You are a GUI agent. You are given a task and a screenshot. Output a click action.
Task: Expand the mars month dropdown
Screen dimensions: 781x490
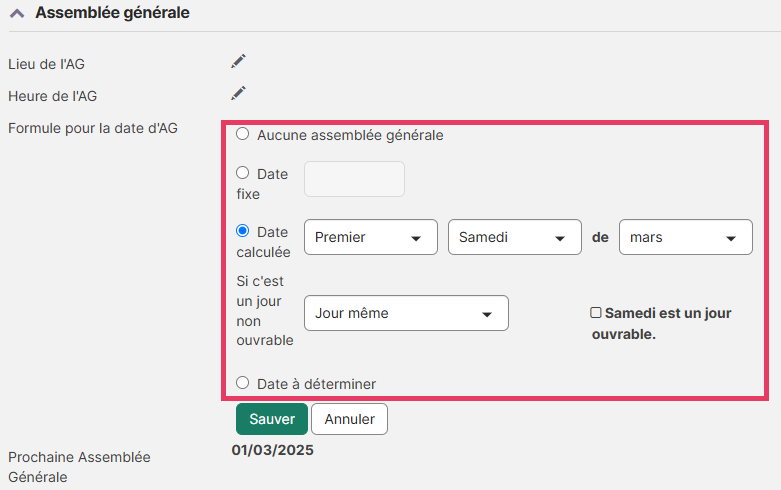(x=685, y=238)
